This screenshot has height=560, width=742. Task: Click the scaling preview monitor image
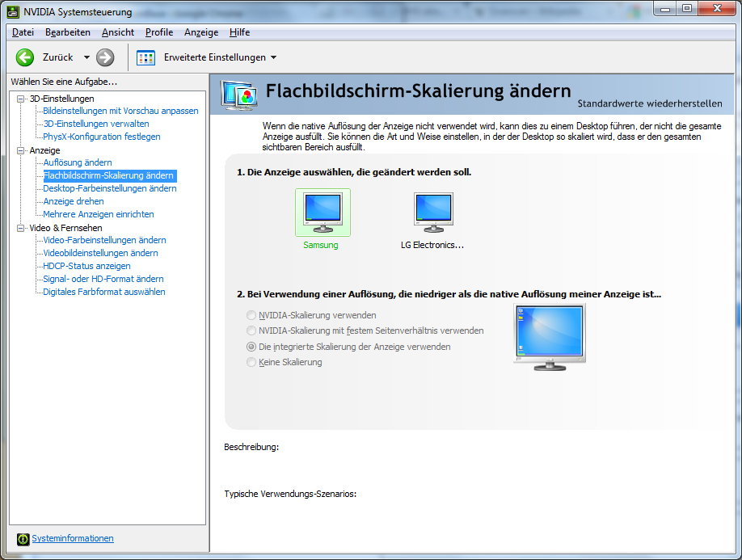click(x=550, y=337)
